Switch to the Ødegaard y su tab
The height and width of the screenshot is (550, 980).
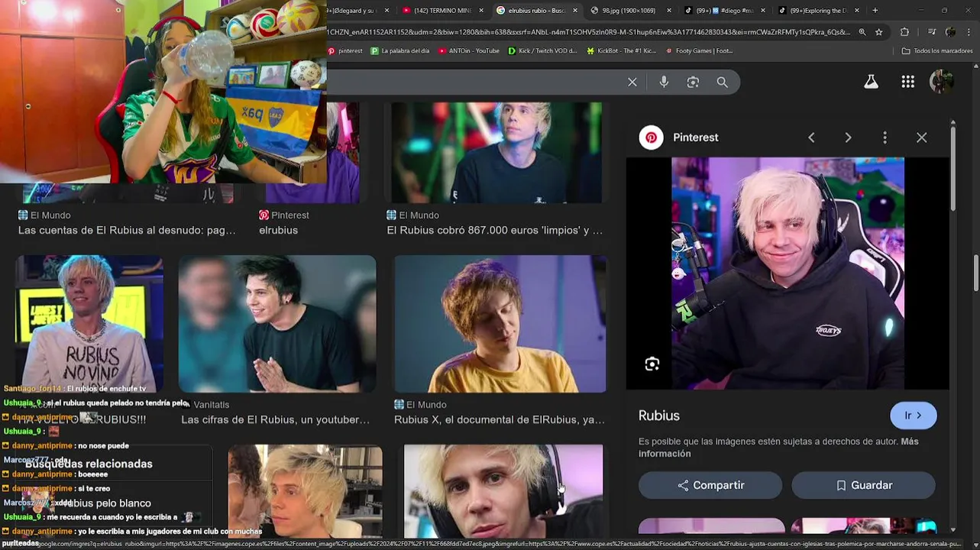[354, 11]
